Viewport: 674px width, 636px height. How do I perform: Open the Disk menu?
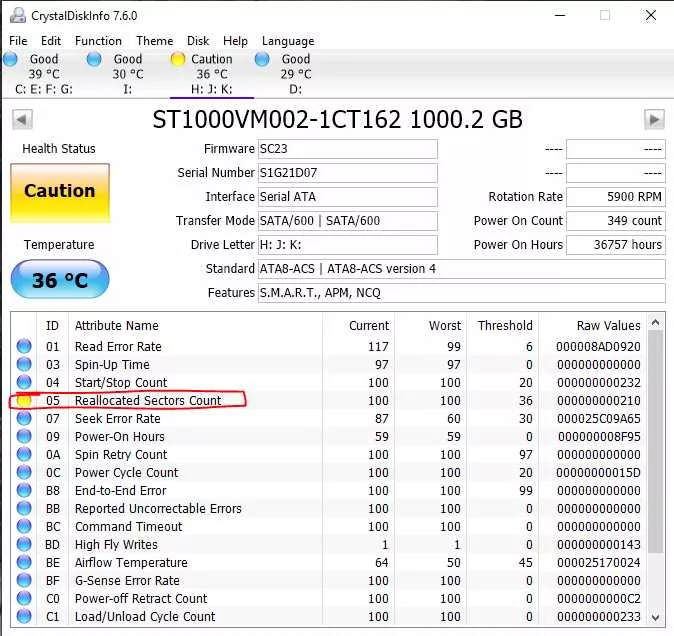(x=198, y=41)
